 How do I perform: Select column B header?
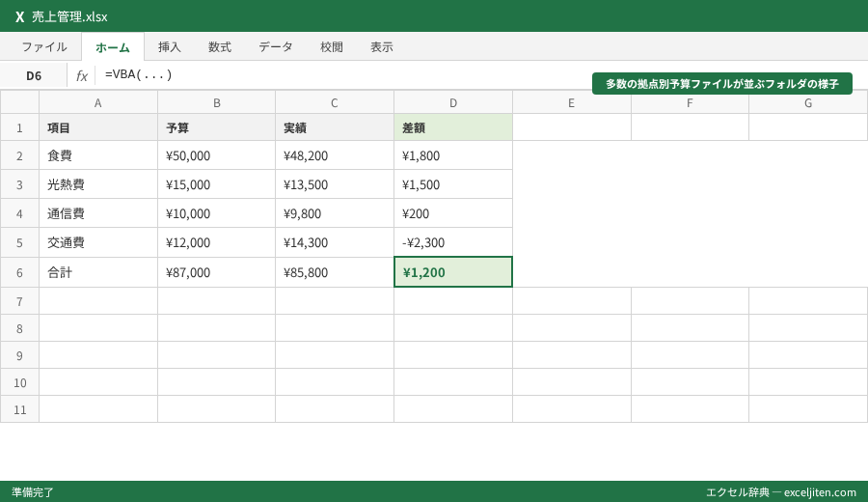[216, 102]
